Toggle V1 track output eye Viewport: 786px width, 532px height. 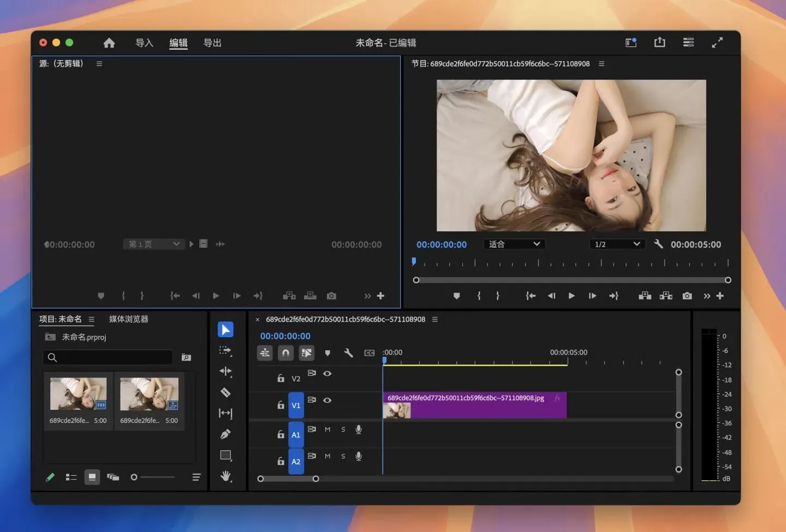(x=327, y=400)
